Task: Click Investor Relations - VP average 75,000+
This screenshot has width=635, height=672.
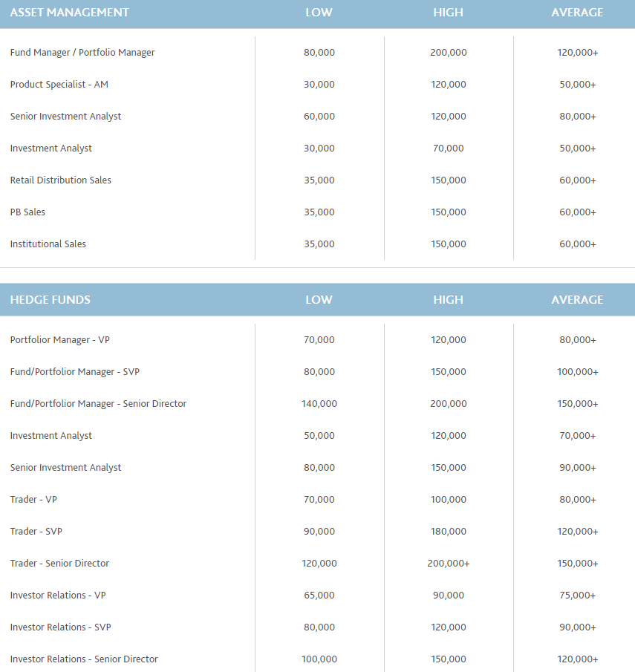Action: click(578, 596)
